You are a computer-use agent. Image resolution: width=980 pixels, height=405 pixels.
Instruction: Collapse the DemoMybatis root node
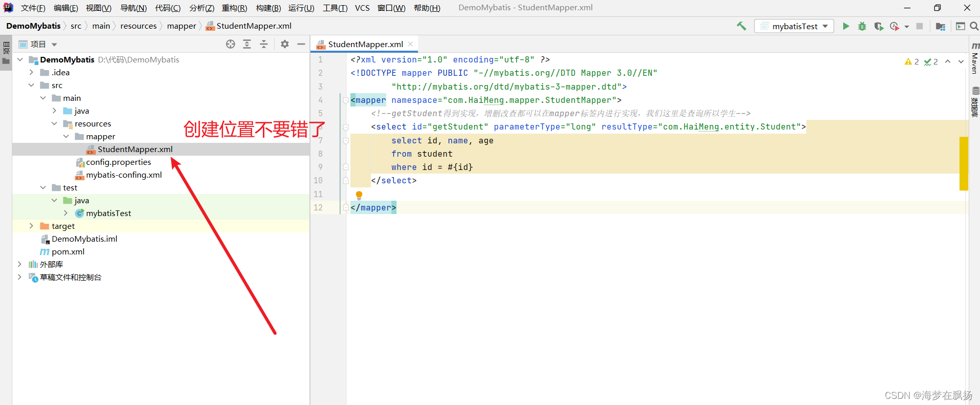(20, 59)
